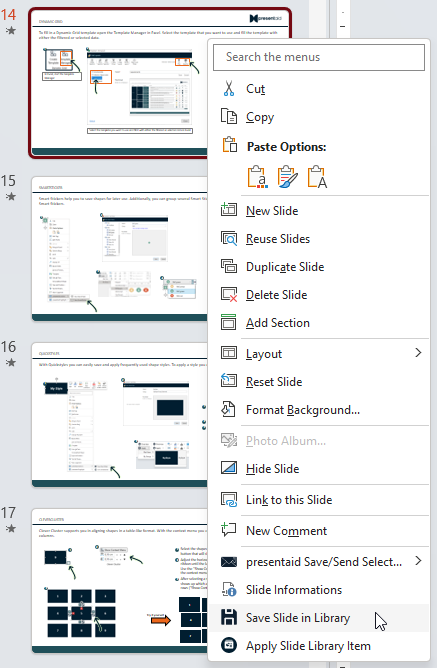Viewport: 437px width, 668px height.
Task: Select Link to this Slide entry
Action: (319, 500)
